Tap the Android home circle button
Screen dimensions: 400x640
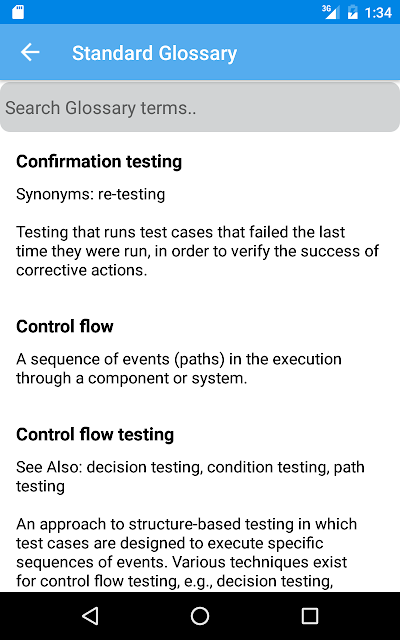coord(200,616)
